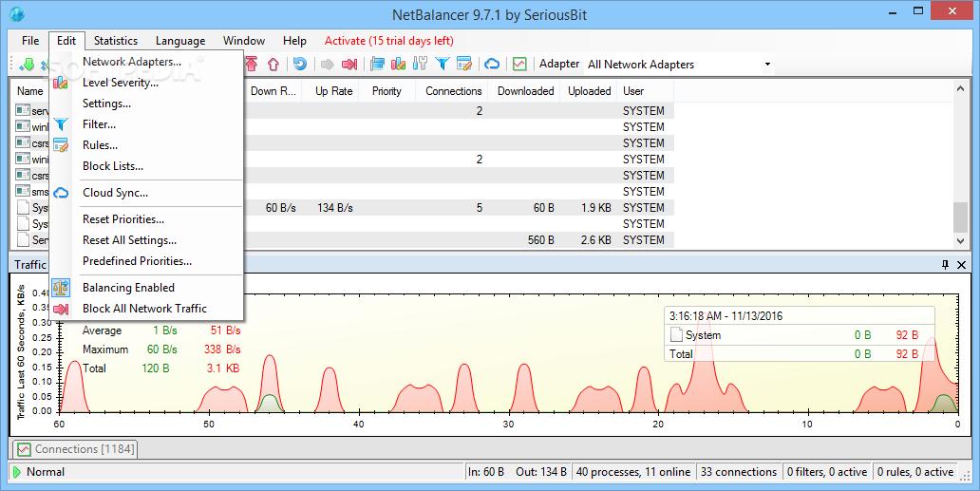Click the process list scrollbar thumb
The width and height of the screenshot is (980, 491).
[x=961, y=217]
